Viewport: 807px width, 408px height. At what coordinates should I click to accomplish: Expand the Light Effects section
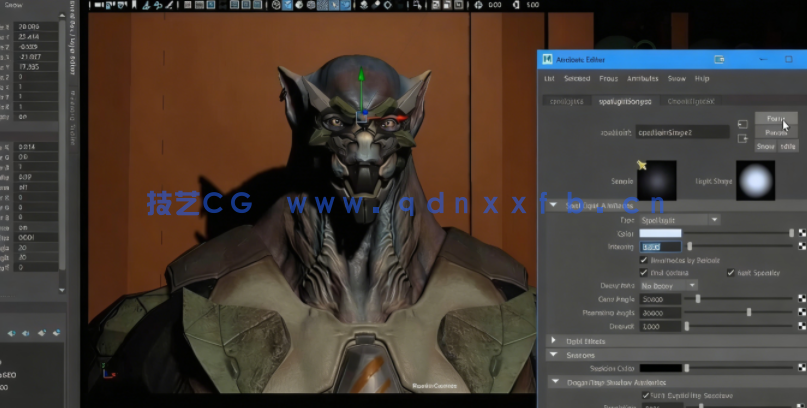554,341
